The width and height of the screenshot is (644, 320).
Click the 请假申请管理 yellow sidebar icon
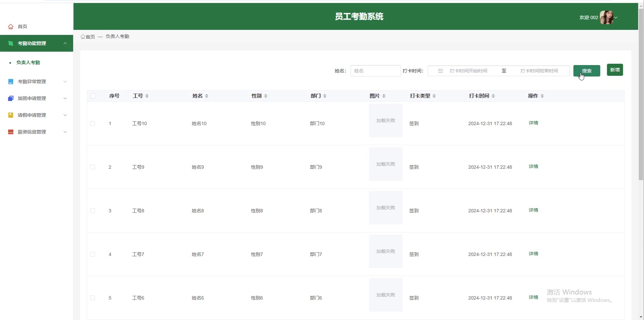tap(11, 115)
